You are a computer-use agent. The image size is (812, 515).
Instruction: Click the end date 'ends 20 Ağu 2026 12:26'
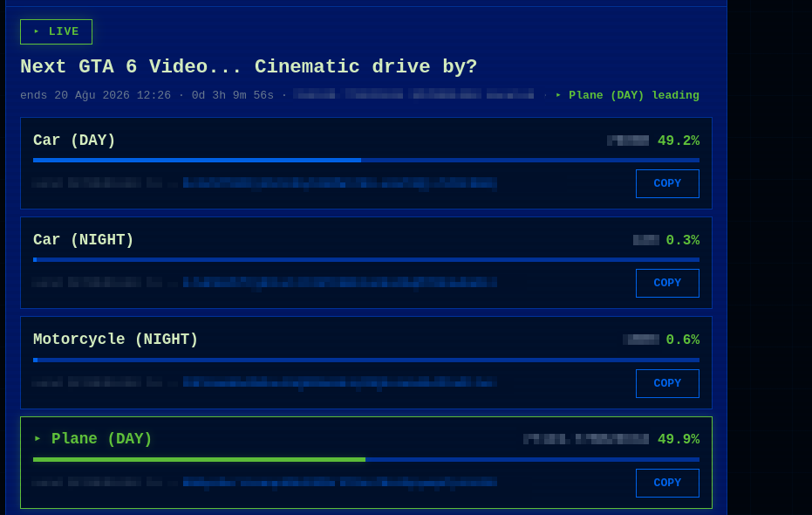[95, 95]
